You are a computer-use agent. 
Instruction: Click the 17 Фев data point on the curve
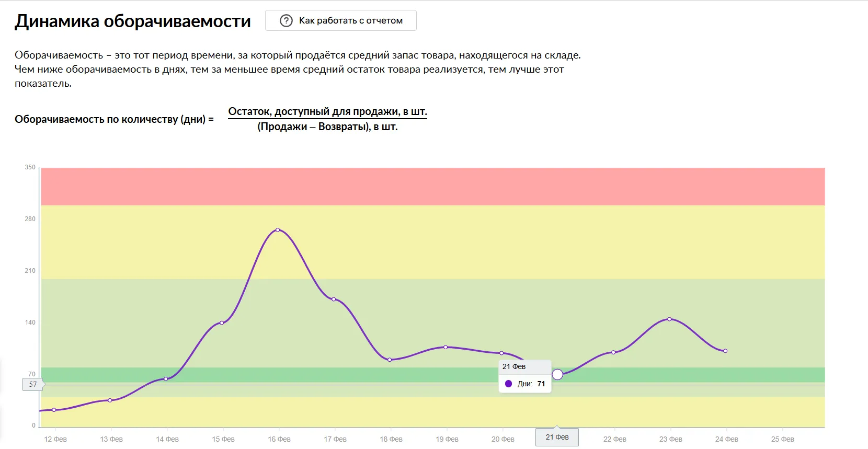point(334,299)
